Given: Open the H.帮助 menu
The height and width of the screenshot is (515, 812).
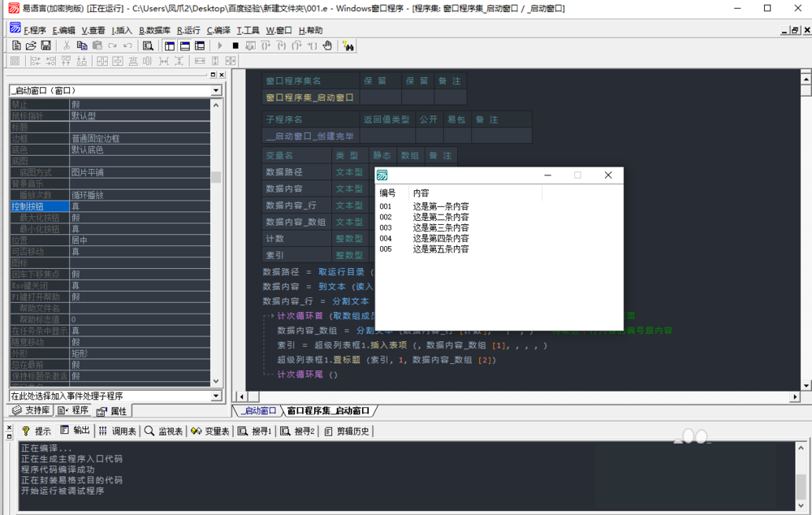Looking at the screenshot, I should (x=311, y=31).
